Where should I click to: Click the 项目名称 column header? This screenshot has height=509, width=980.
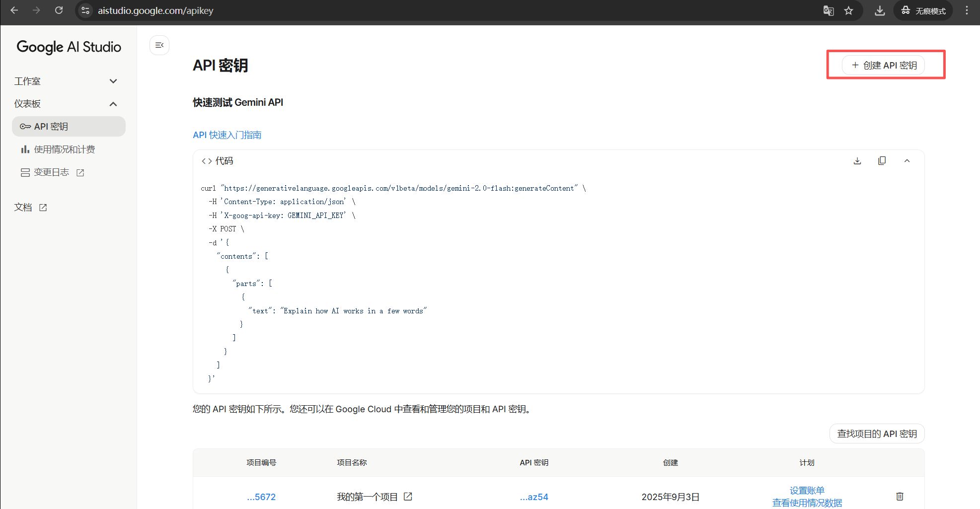click(x=352, y=463)
